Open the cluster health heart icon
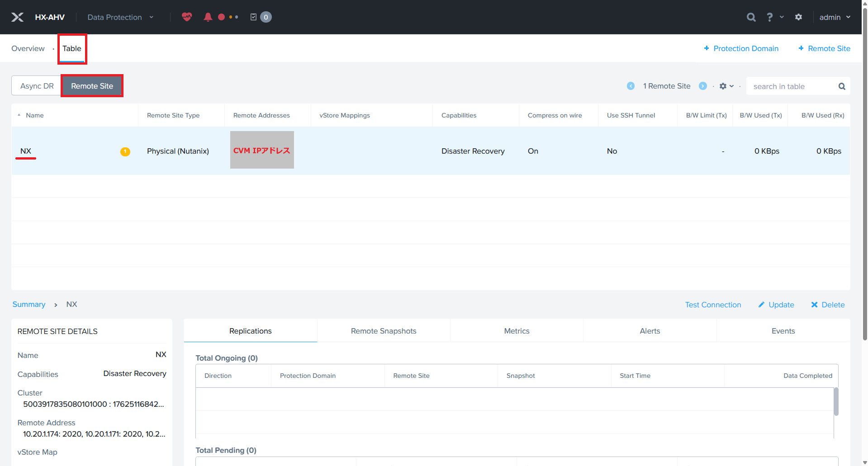The image size is (868, 466). [187, 17]
